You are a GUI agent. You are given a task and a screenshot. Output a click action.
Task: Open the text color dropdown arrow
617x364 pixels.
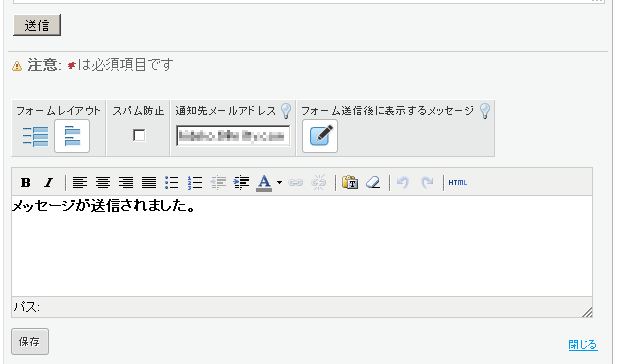pos(279,183)
